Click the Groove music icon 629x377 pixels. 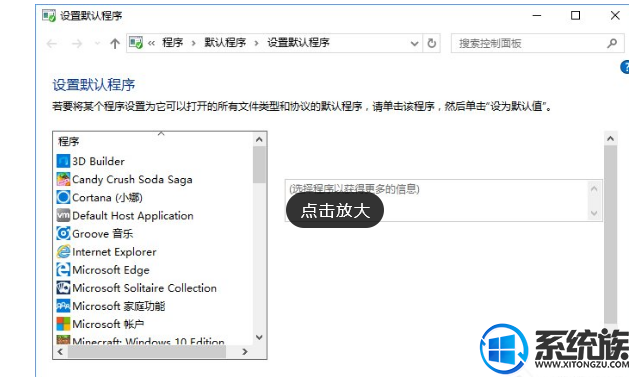pos(63,233)
